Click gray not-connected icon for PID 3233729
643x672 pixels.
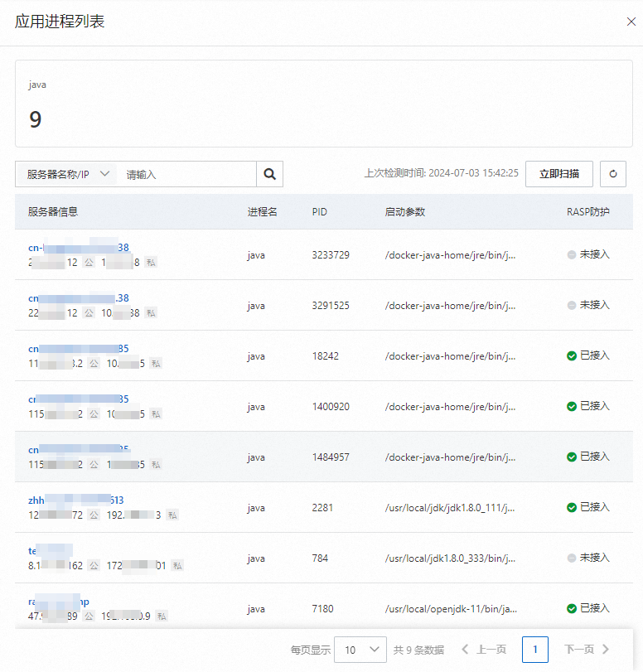pyautogui.click(x=572, y=254)
